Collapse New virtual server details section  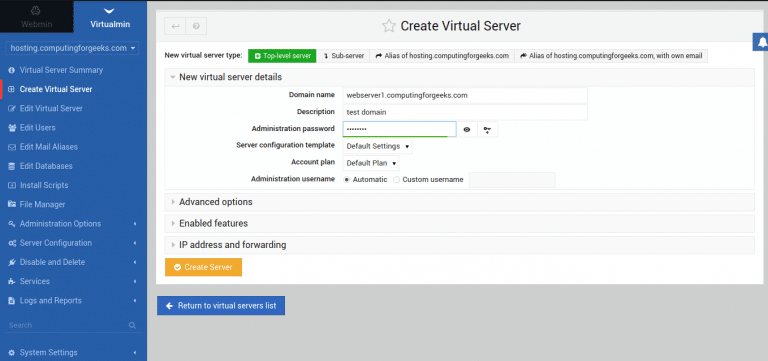click(x=459, y=77)
